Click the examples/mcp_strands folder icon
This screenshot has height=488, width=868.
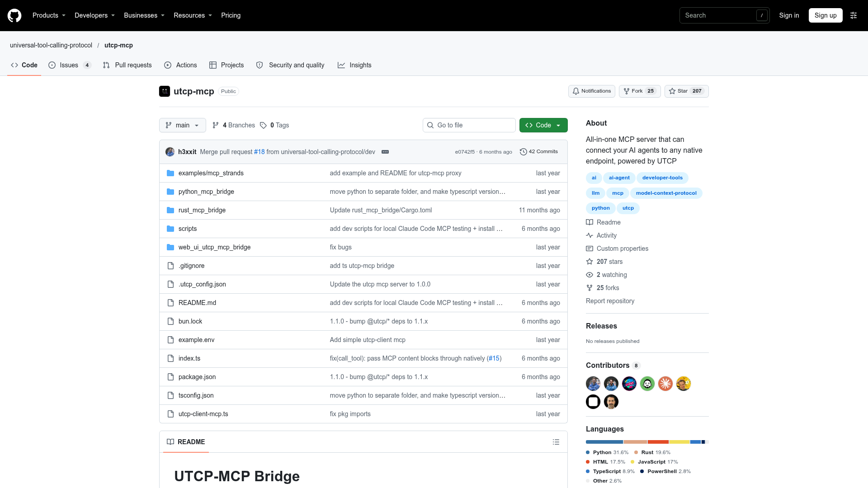[x=170, y=173]
